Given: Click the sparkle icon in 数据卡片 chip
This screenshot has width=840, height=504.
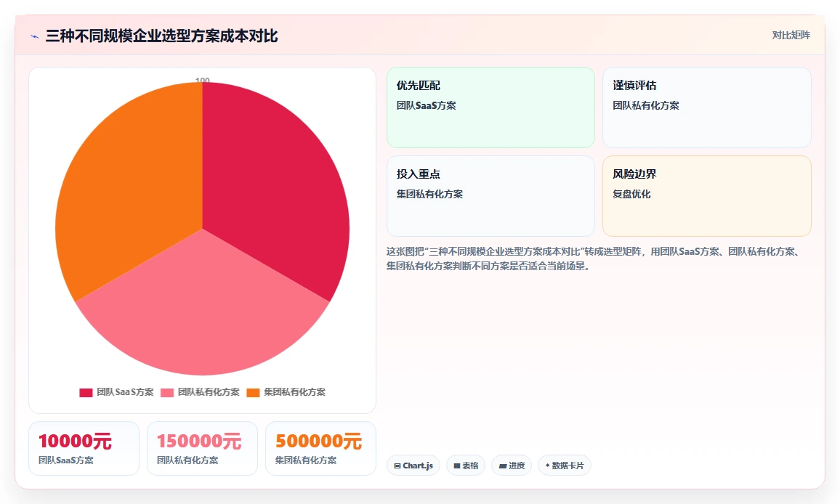Looking at the screenshot, I should coord(547,466).
